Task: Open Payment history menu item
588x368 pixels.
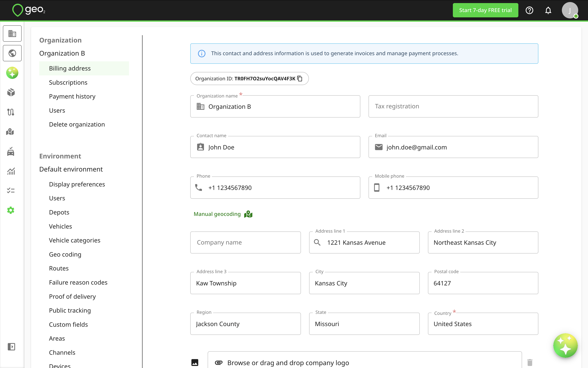Action: click(x=72, y=96)
